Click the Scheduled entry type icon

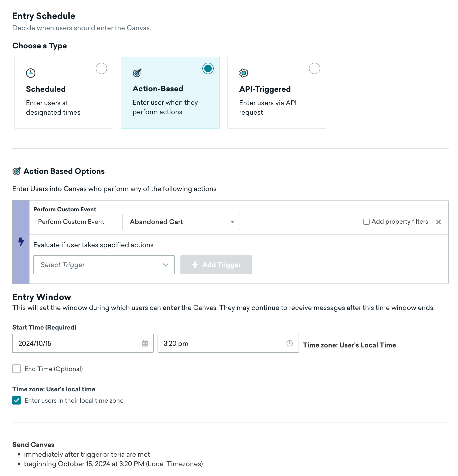[31, 73]
